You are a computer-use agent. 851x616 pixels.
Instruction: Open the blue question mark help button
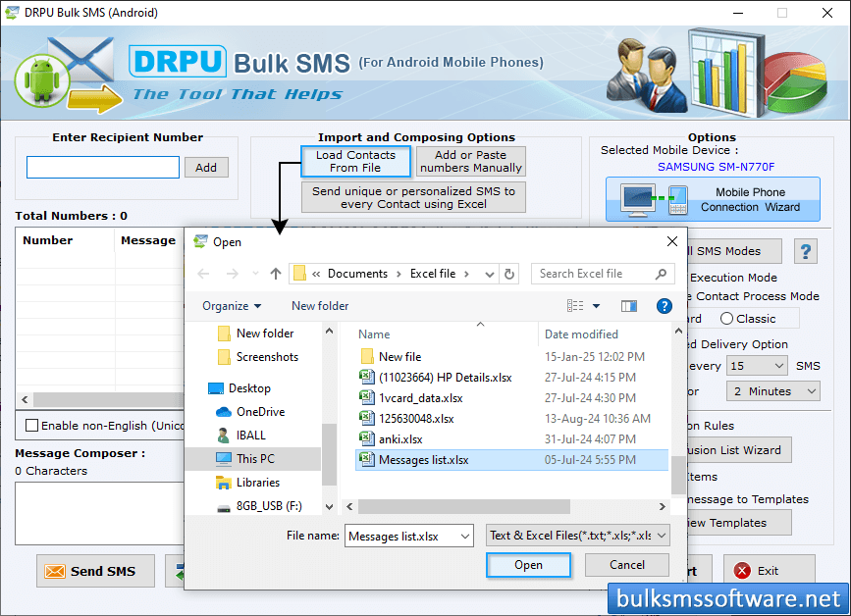pyautogui.click(x=806, y=251)
